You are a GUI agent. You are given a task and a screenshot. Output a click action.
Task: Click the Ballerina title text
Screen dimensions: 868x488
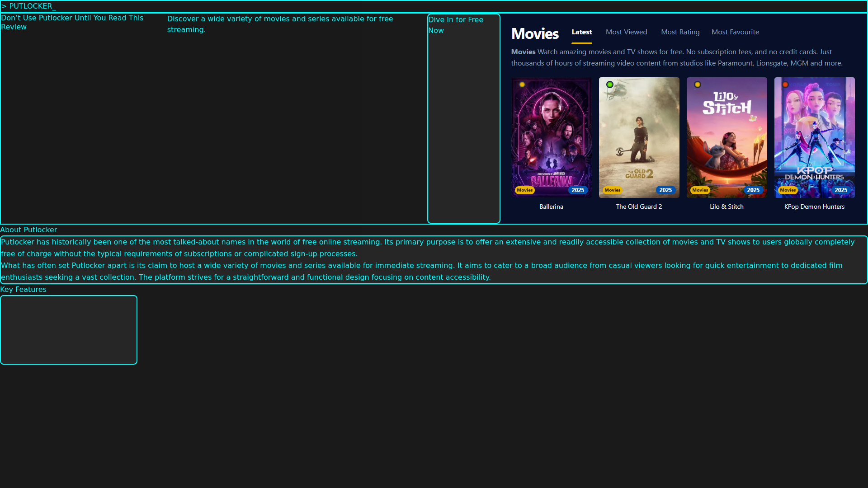552,206
